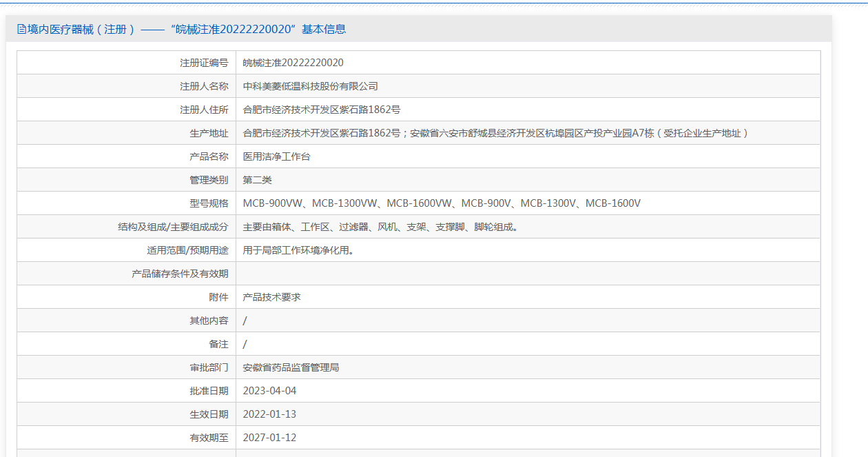Click the label 其他内容
This screenshot has height=457, width=868.
click(209, 321)
